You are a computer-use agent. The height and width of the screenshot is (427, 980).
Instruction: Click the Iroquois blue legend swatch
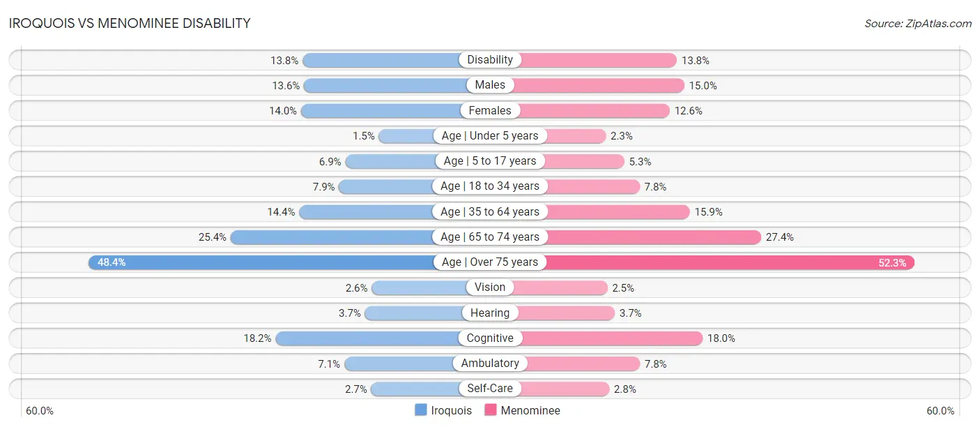click(x=421, y=410)
